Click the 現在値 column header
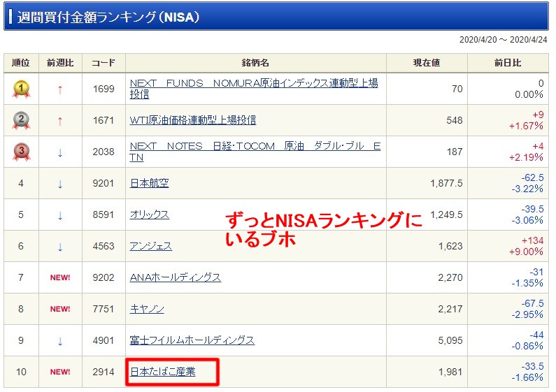 point(427,63)
